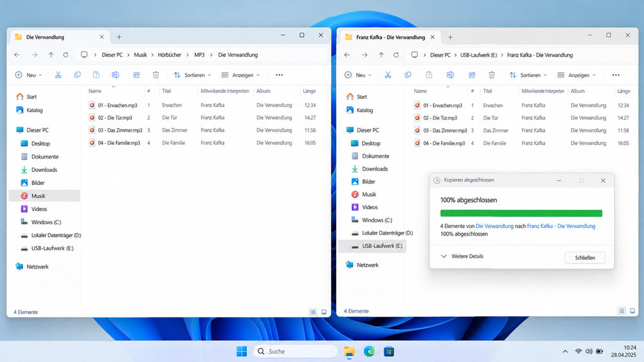Open Microsoft Store from taskbar

388,351
